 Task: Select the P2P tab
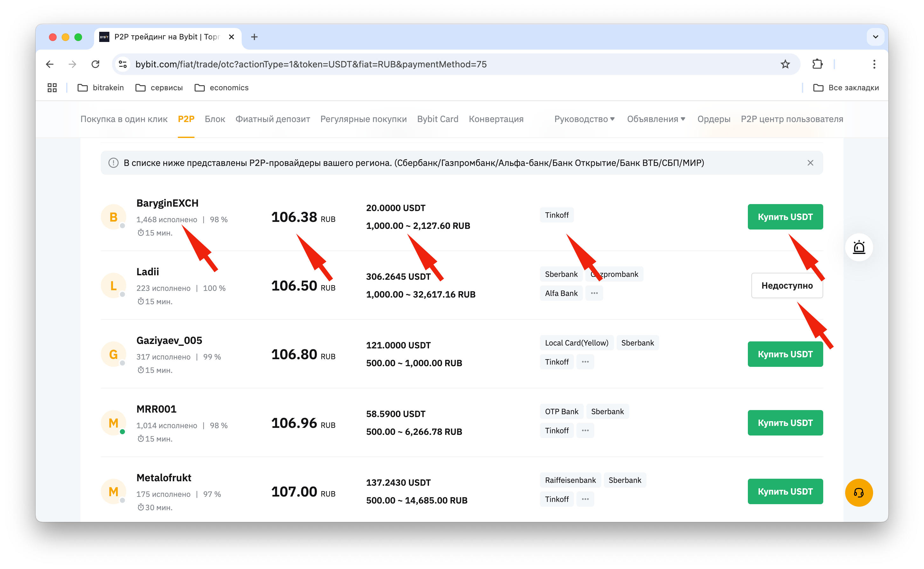[x=186, y=119]
